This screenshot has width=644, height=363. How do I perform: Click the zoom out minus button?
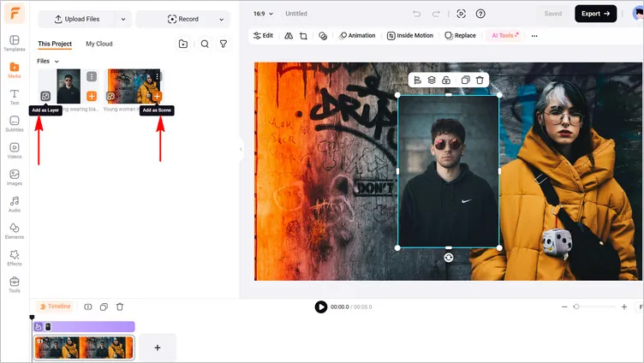point(564,306)
